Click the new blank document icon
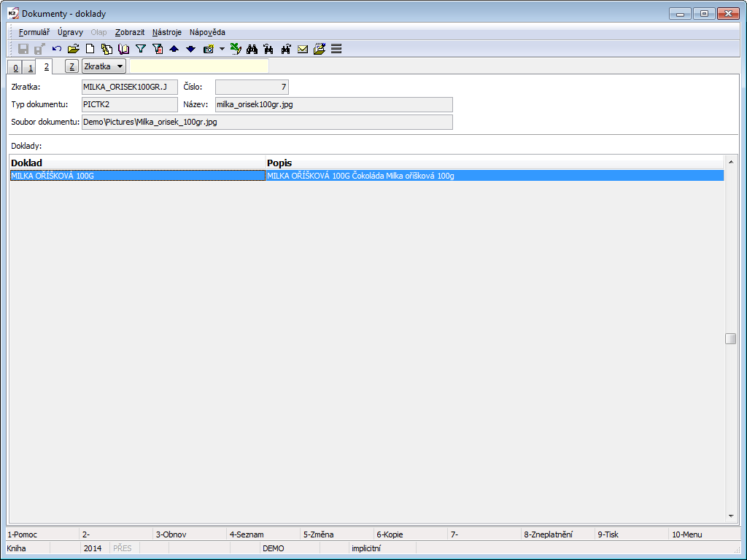747x560 pixels. pos(90,49)
